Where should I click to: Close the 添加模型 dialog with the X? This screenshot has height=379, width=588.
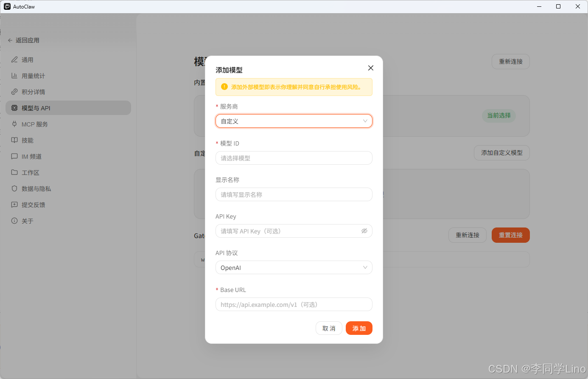pyautogui.click(x=370, y=68)
